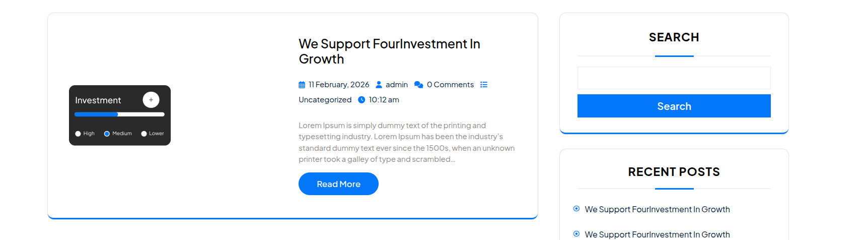Click inside the search text field

coord(674,78)
